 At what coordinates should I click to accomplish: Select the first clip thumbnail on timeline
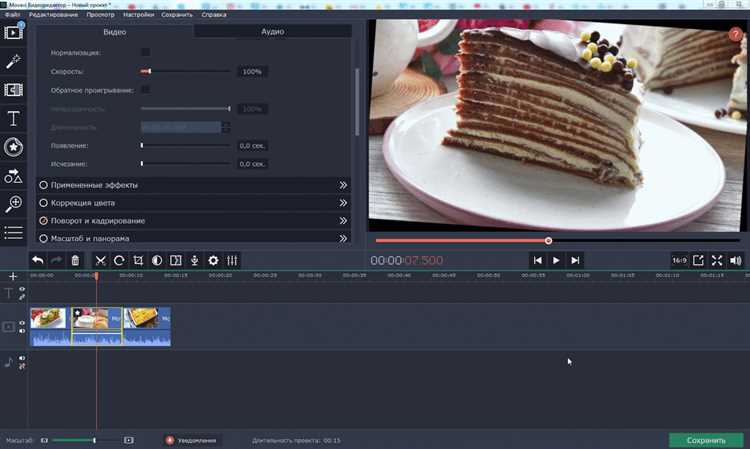[x=48, y=318]
